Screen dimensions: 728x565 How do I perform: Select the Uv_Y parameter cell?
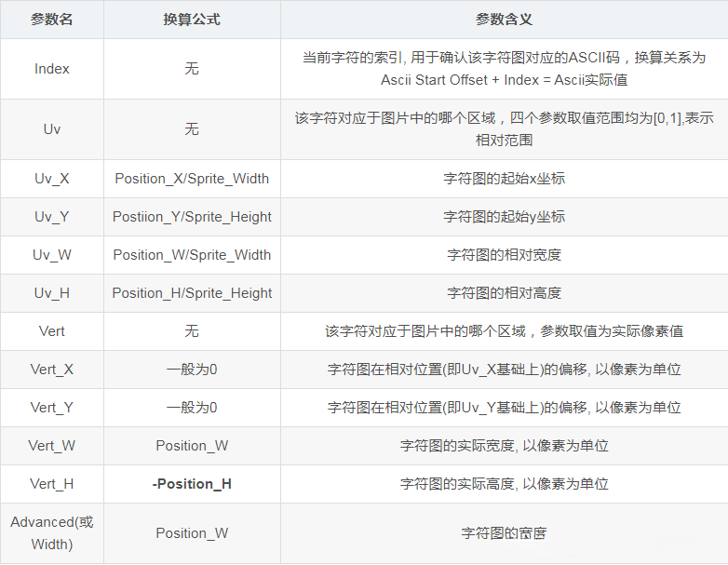click(51, 217)
